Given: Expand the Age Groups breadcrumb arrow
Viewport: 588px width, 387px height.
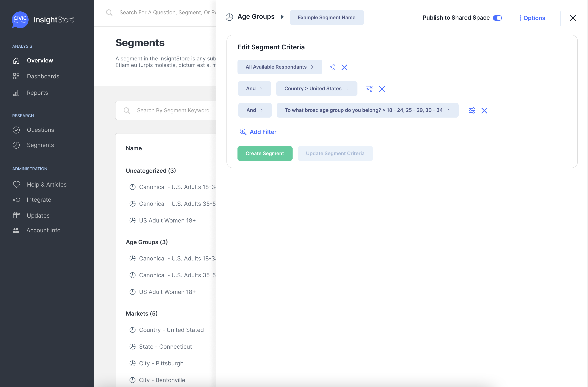Looking at the screenshot, I should click(282, 17).
